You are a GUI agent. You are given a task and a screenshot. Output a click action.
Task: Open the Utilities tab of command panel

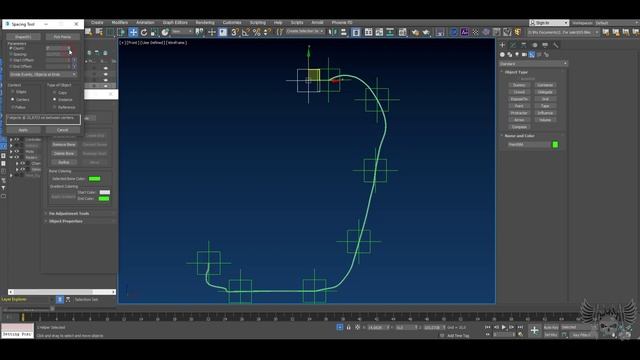coord(556,45)
